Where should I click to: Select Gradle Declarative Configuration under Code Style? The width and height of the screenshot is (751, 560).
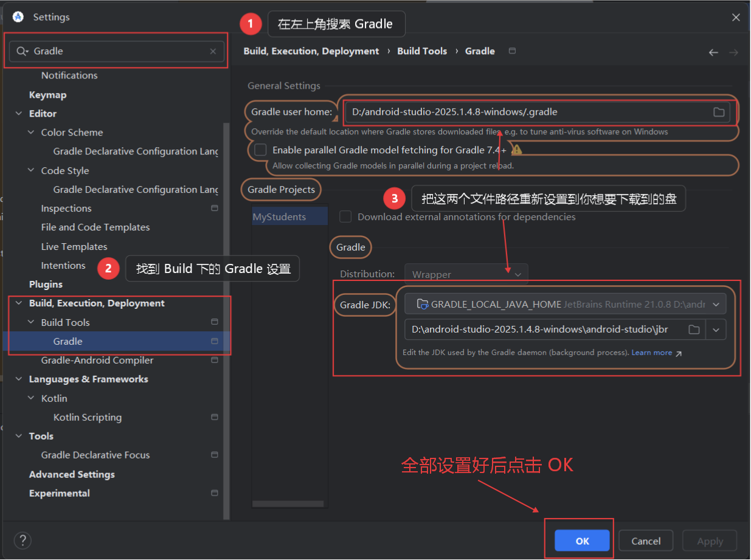point(136,190)
